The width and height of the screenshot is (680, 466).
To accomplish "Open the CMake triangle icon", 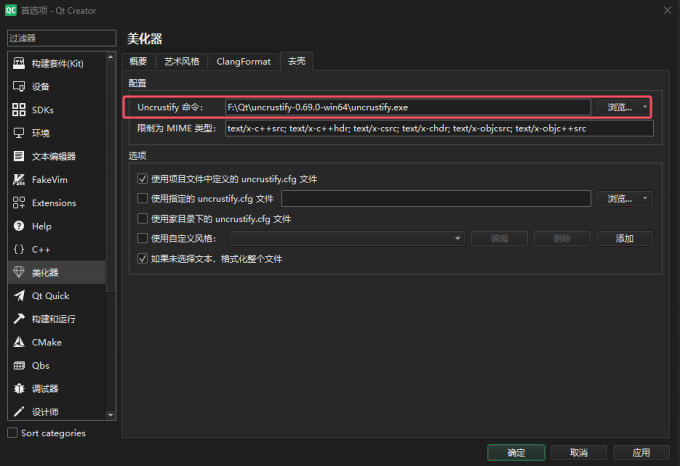I will tap(19, 342).
